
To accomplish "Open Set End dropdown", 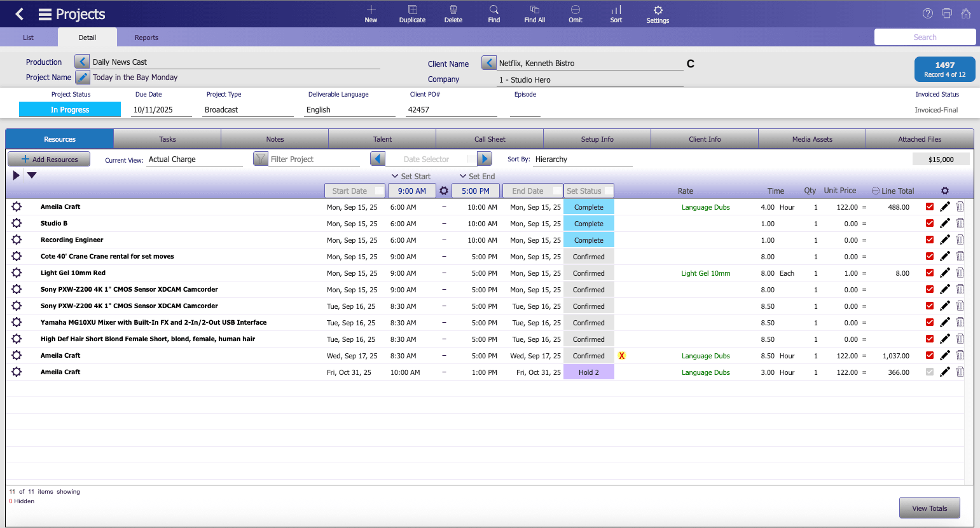I will click(x=477, y=176).
